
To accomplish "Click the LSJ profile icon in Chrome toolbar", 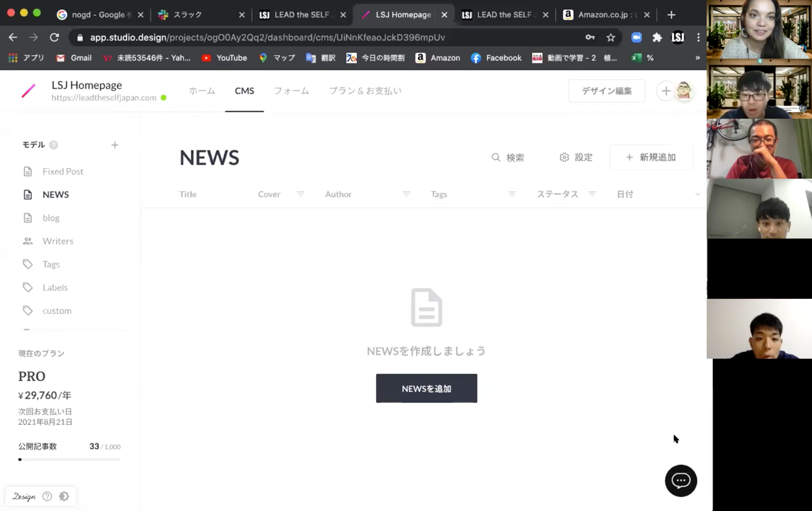I will pyautogui.click(x=678, y=37).
